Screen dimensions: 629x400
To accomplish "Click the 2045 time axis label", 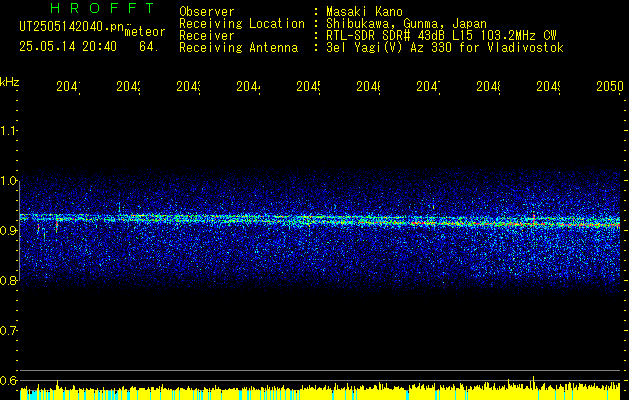I will pyautogui.click(x=308, y=87).
